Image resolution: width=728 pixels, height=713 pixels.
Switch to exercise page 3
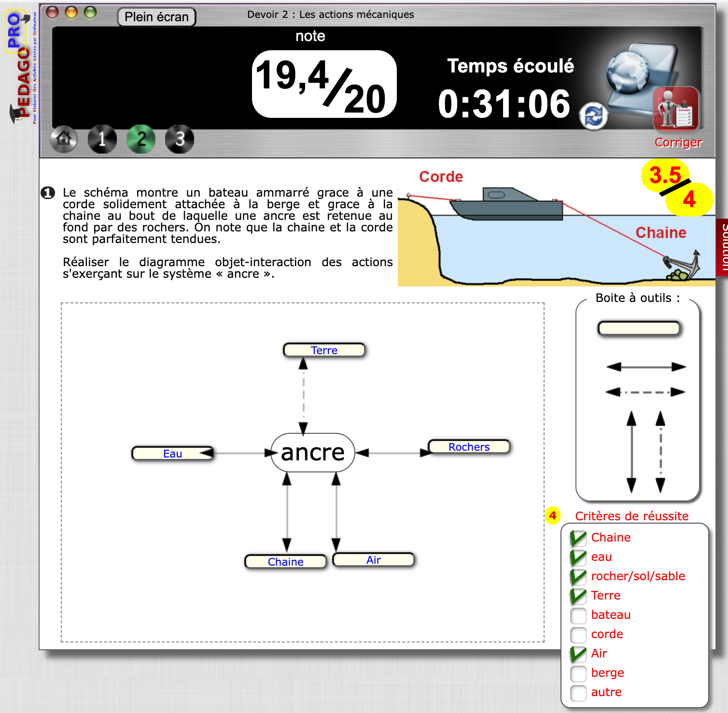click(180, 140)
